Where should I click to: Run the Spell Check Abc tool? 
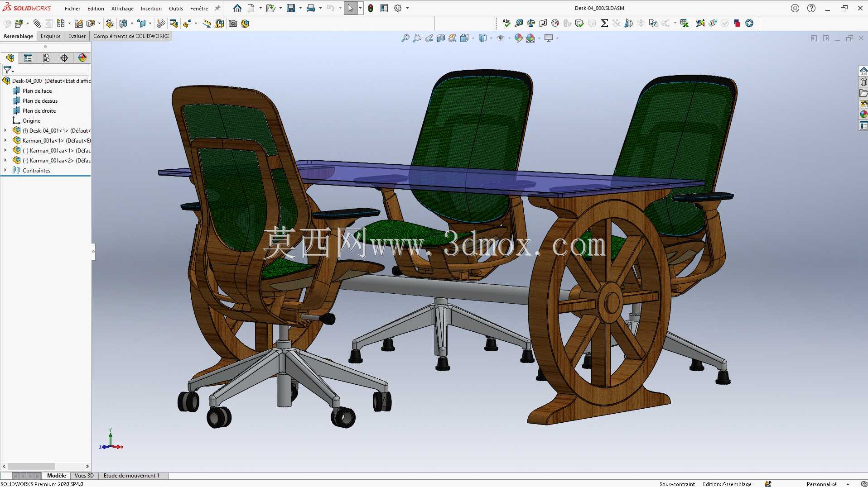[x=506, y=23]
